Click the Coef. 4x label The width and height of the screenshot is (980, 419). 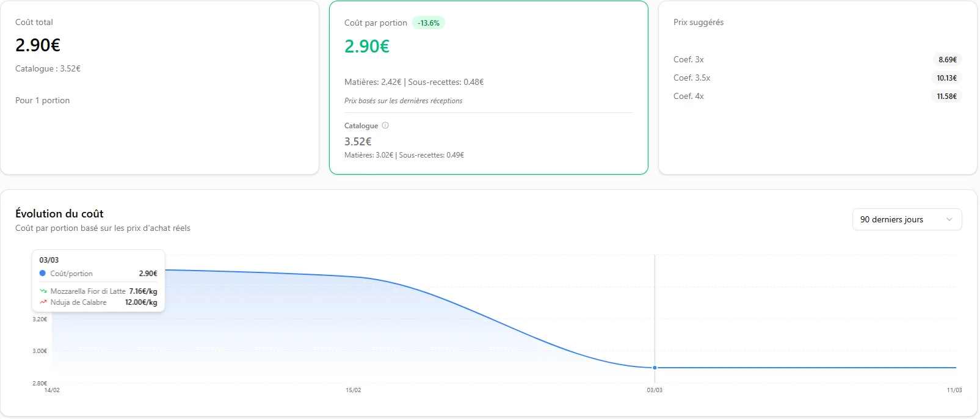689,97
